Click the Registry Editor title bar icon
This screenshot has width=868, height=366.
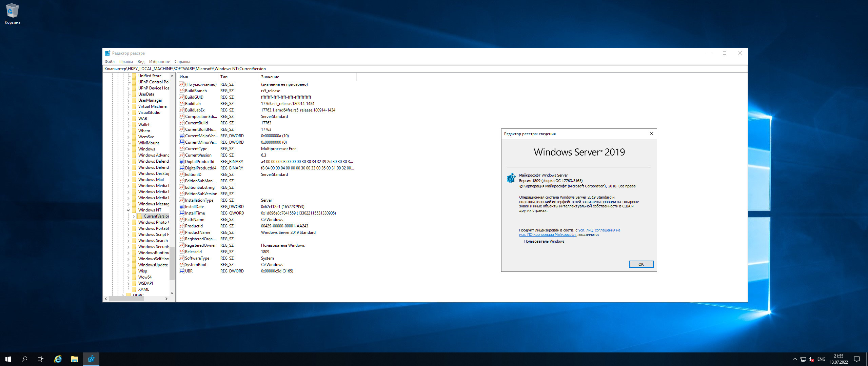(x=107, y=53)
